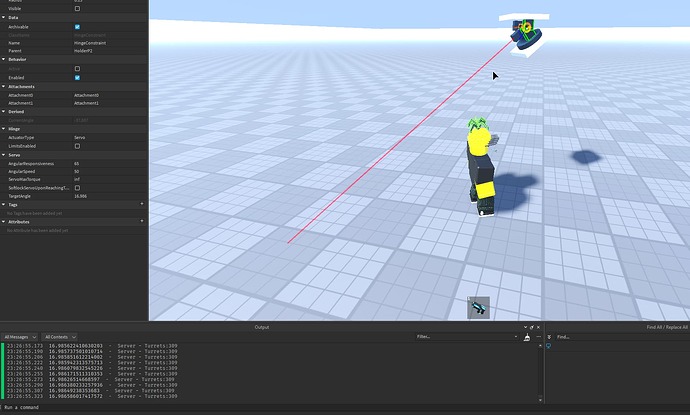Open the All Messages filter dropdown
Screen dimensions: 690x415
pos(20,337)
